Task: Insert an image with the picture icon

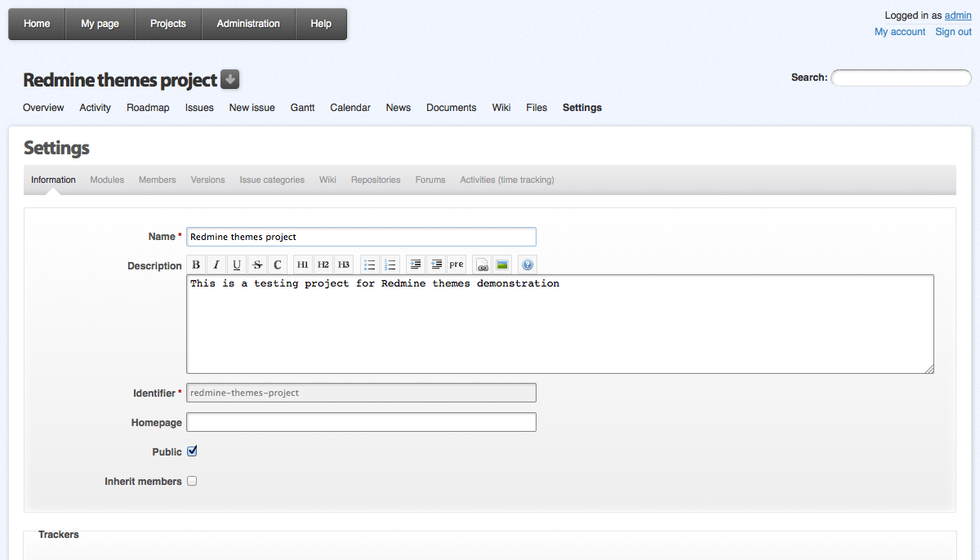Action: (x=502, y=264)
